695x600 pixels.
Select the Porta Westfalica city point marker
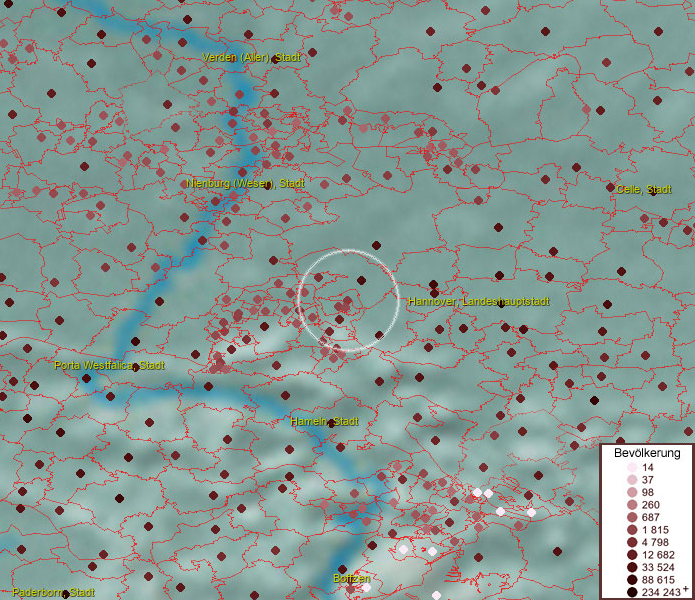pos(136,368)
